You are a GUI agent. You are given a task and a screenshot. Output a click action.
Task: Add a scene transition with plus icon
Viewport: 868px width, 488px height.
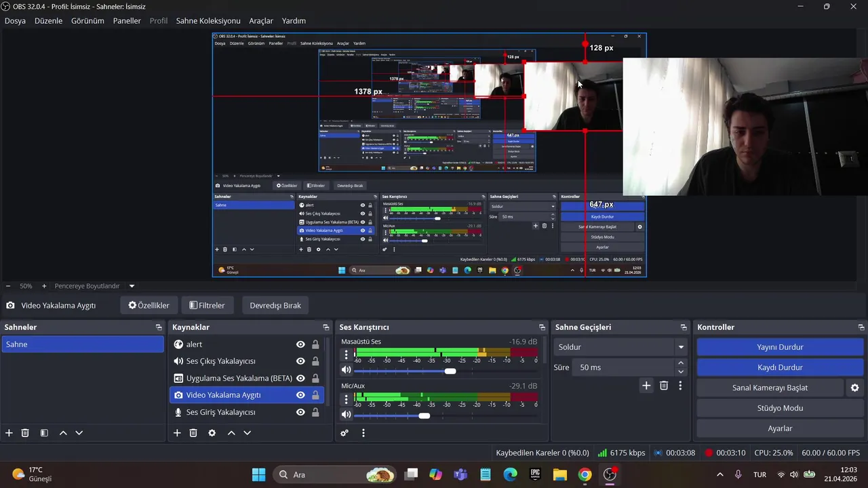click(646, 385)
